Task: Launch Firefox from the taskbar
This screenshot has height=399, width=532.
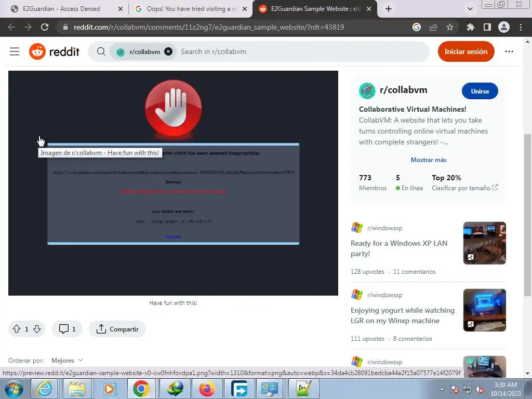Action: pos(207,389)
